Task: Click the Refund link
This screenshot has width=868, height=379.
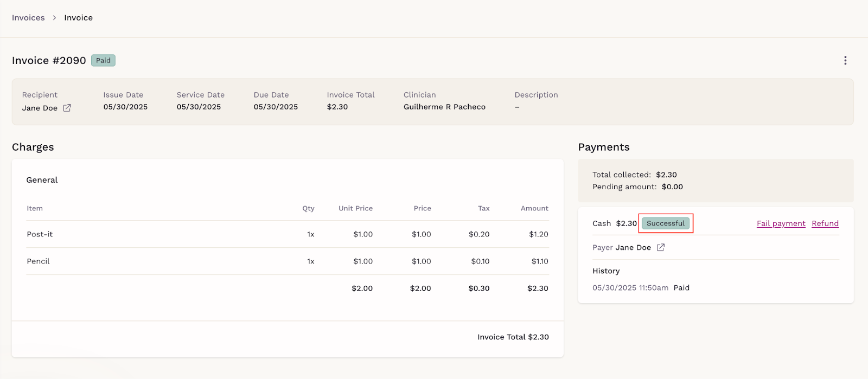Action: tap(825, 223)
